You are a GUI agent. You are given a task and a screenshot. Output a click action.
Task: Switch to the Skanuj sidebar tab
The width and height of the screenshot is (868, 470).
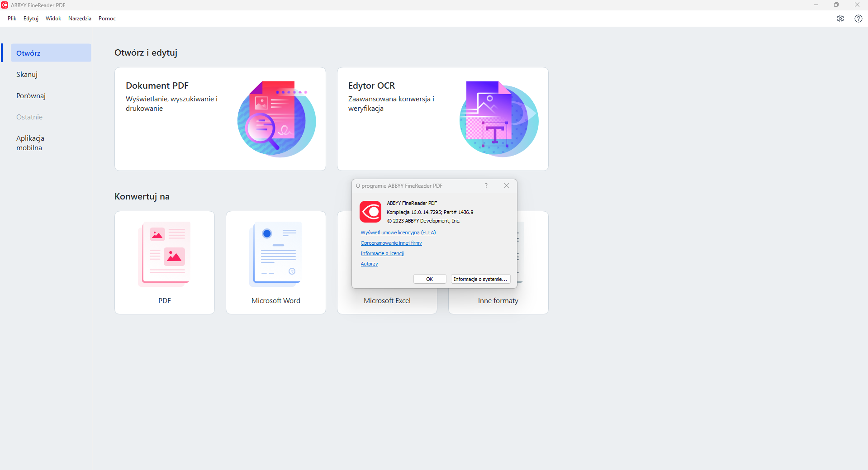click(51, 74)
